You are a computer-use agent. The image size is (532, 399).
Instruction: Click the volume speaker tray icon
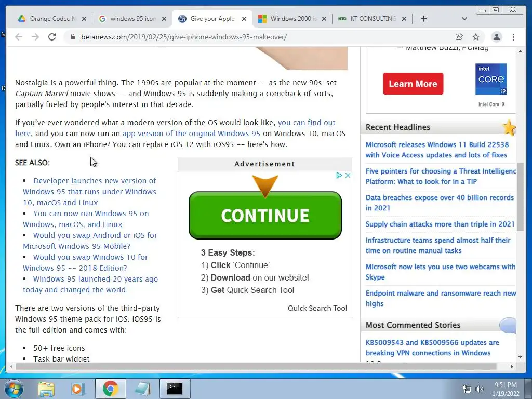(479, 390)
